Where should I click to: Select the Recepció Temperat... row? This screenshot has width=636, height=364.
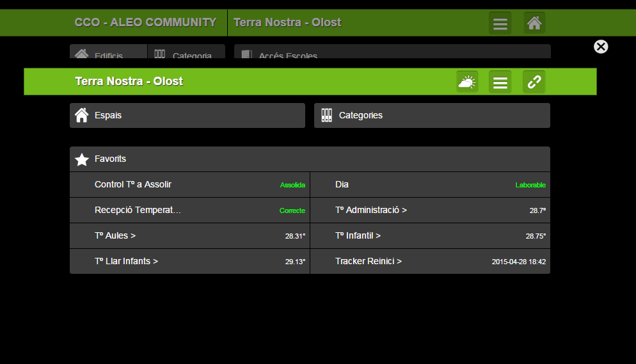click(189, 210)
